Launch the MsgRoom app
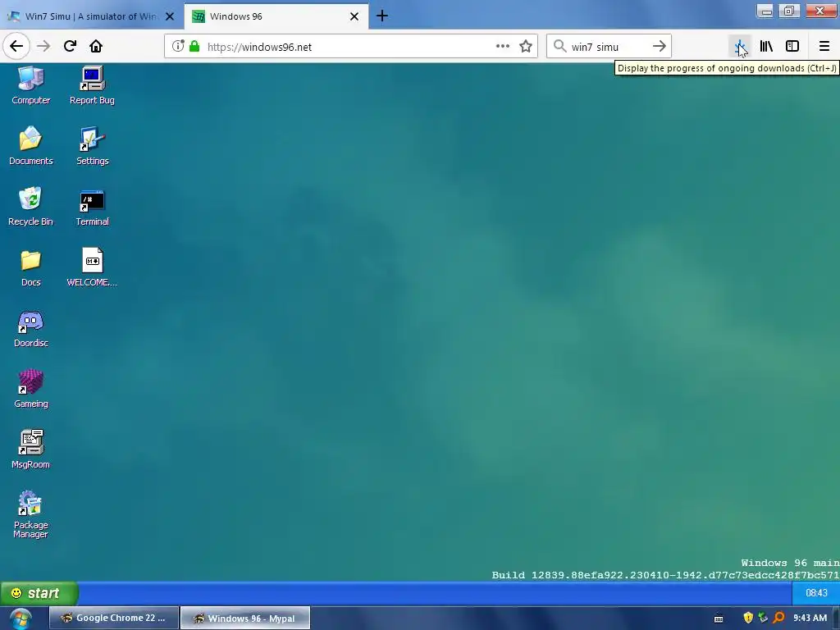 tap(30, 450)
